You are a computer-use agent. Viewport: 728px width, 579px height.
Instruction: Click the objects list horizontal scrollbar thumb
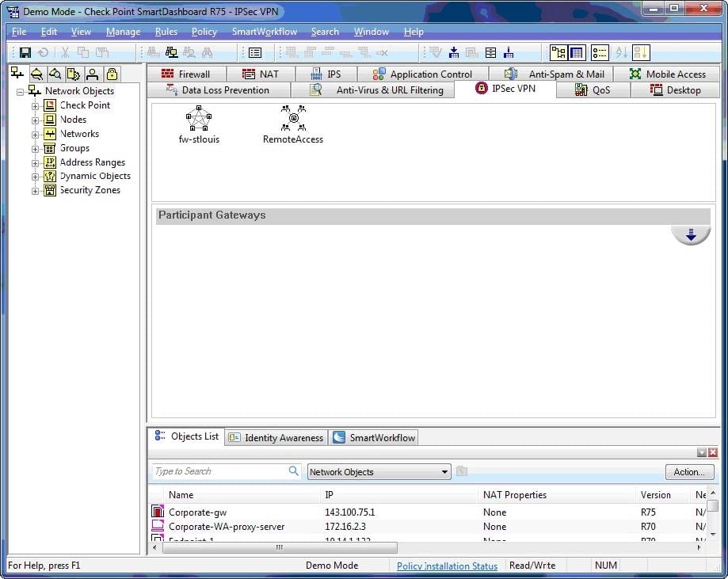coord(280,547)
